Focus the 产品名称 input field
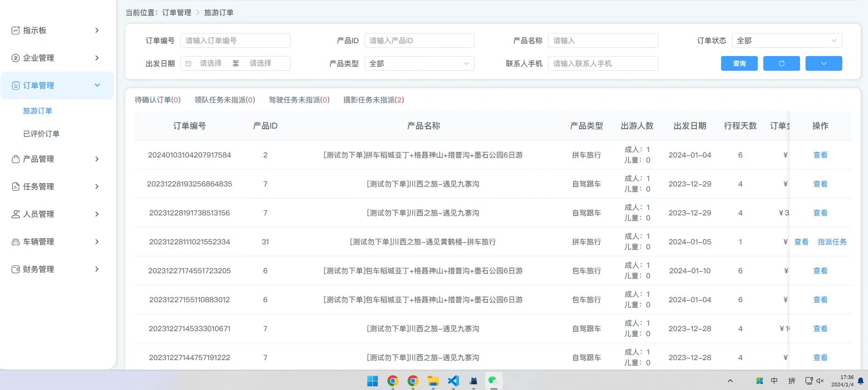Screen dimensions: 868x390 [x=603, y=40]
